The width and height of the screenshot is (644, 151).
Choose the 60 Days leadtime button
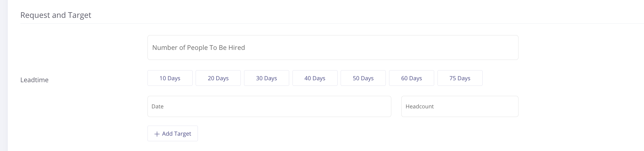tap(411, 78)
